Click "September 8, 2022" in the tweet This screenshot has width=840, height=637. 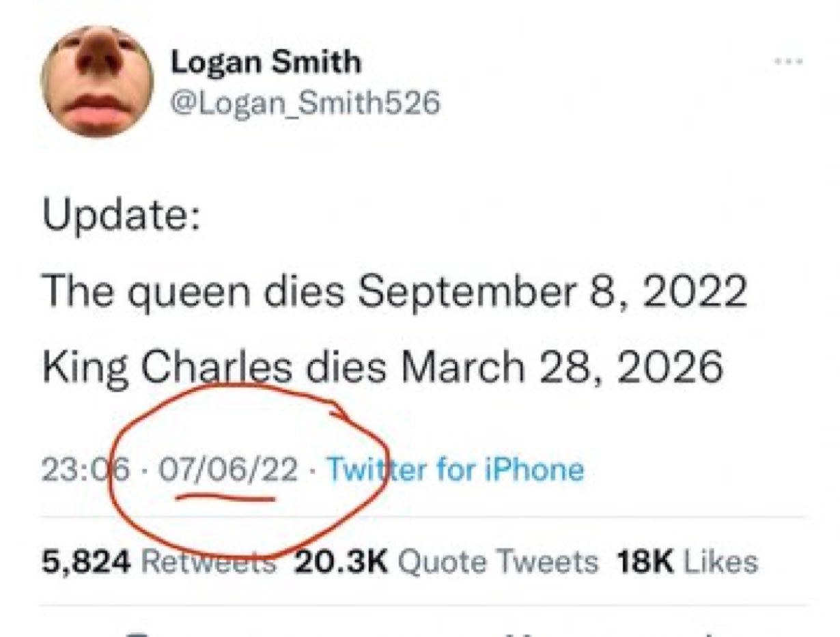(x=551, y=293)
